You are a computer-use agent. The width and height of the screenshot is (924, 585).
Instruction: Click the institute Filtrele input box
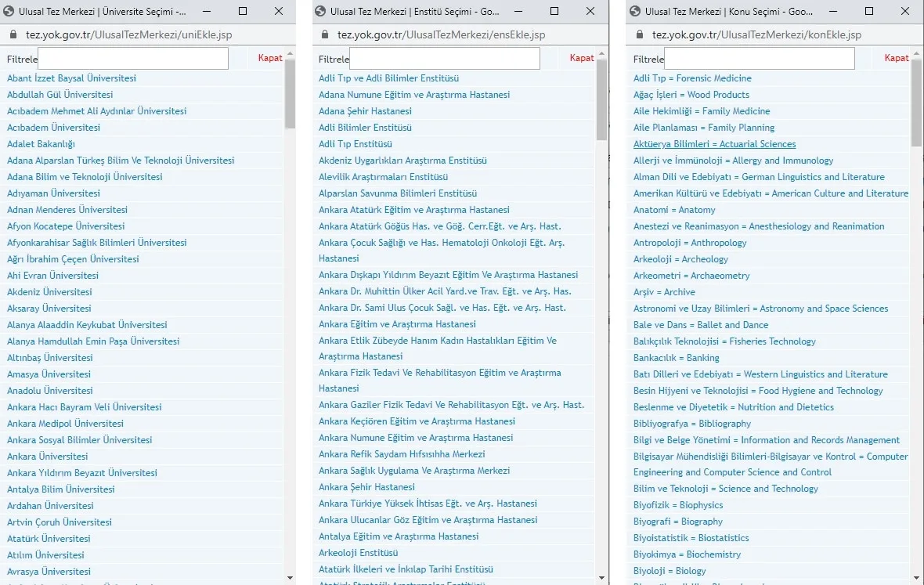(x=445, y=58)
